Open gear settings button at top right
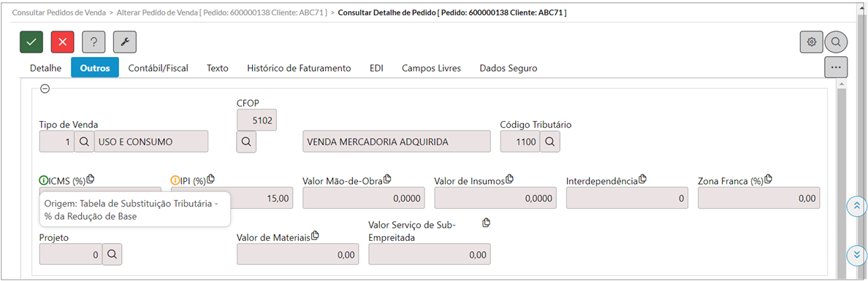The width and height of the screenshot is (868, 281). click(x=812, y=42)
